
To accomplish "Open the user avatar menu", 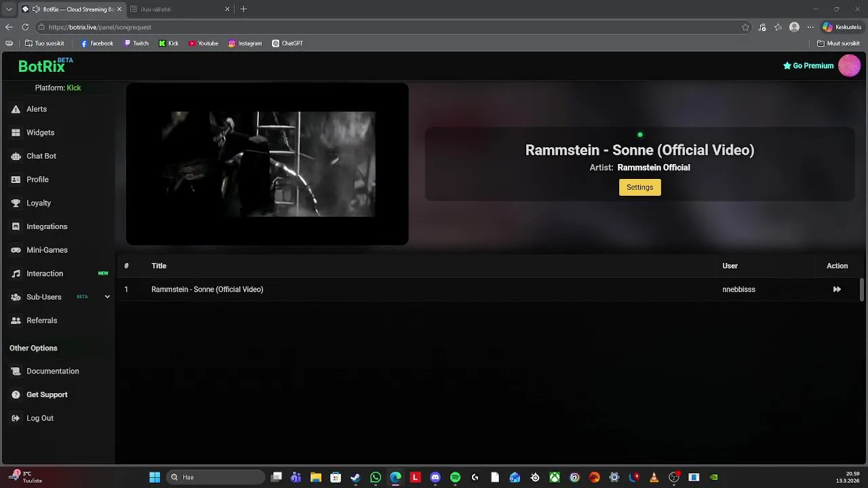I will tap(849, 66).
